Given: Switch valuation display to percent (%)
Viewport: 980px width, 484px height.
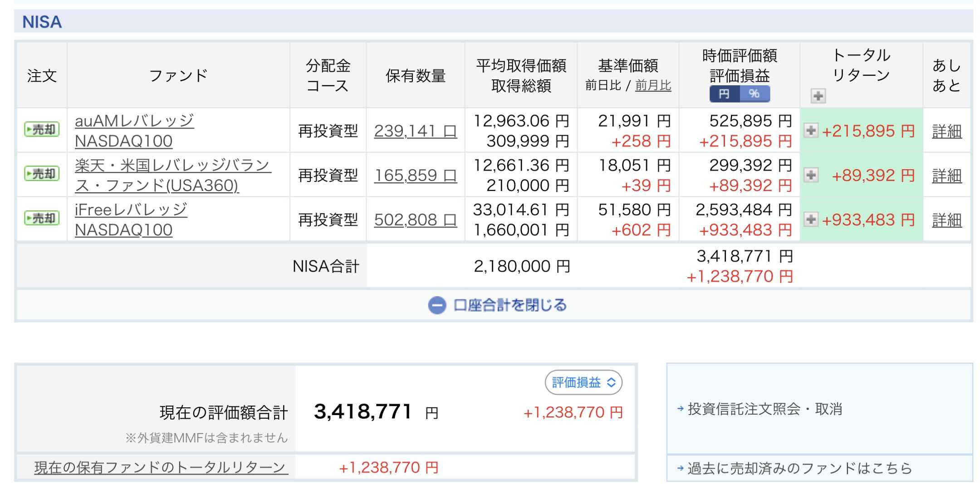Looking at the screenshot, I should point(754,94).
